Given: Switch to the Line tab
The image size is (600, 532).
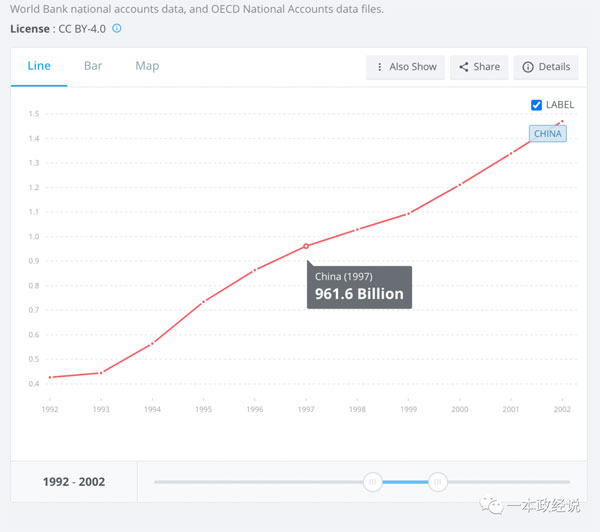Looking at the screenshot, I should (x=39, y=66).
